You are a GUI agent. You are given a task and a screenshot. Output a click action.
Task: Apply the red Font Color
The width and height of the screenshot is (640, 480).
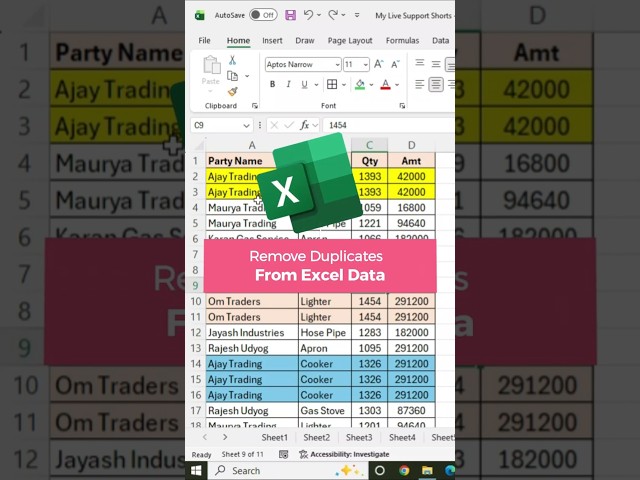(x=385, y=84)
